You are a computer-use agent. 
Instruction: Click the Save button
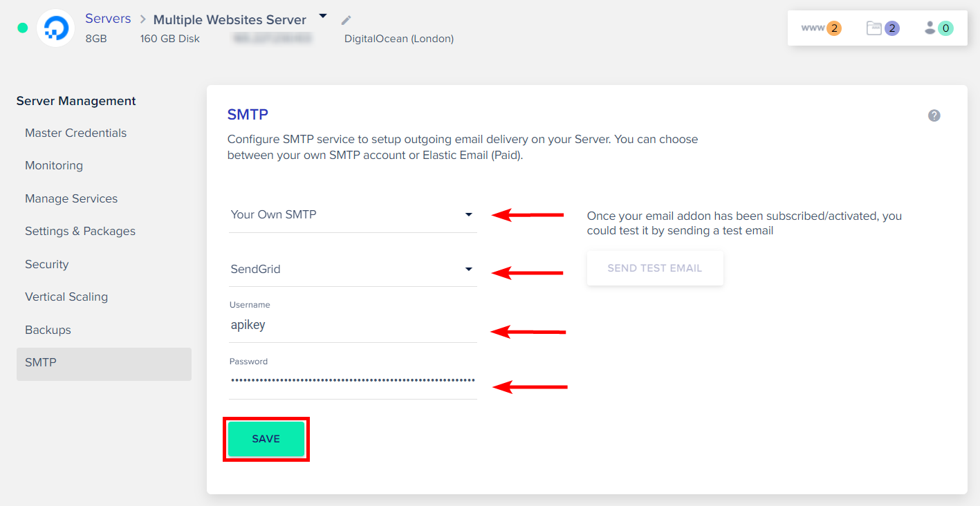266,439
